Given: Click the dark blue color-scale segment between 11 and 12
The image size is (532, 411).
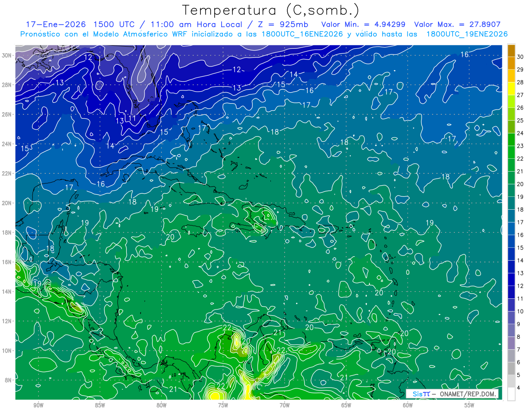Looking at the screenshot, I should 511,292.
